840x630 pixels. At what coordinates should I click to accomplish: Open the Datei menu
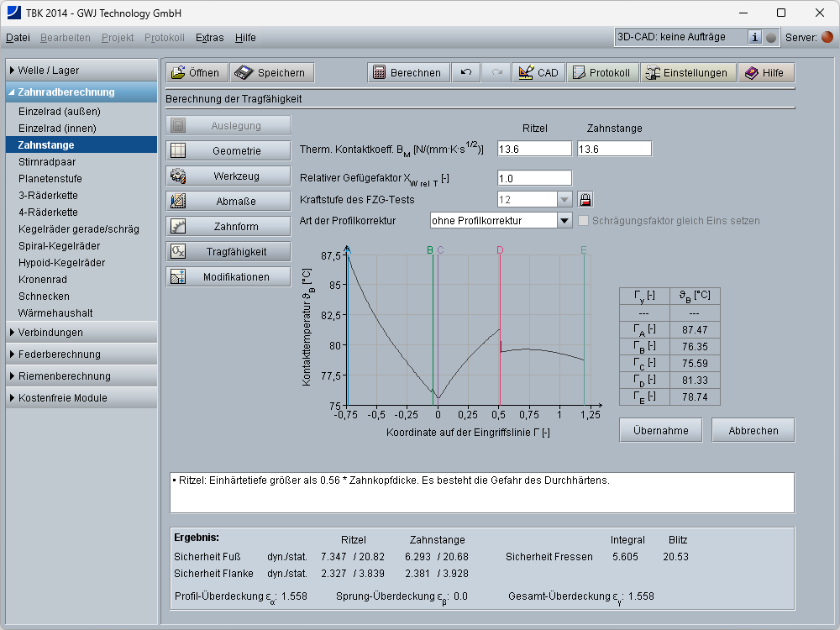tap(18, 38)
